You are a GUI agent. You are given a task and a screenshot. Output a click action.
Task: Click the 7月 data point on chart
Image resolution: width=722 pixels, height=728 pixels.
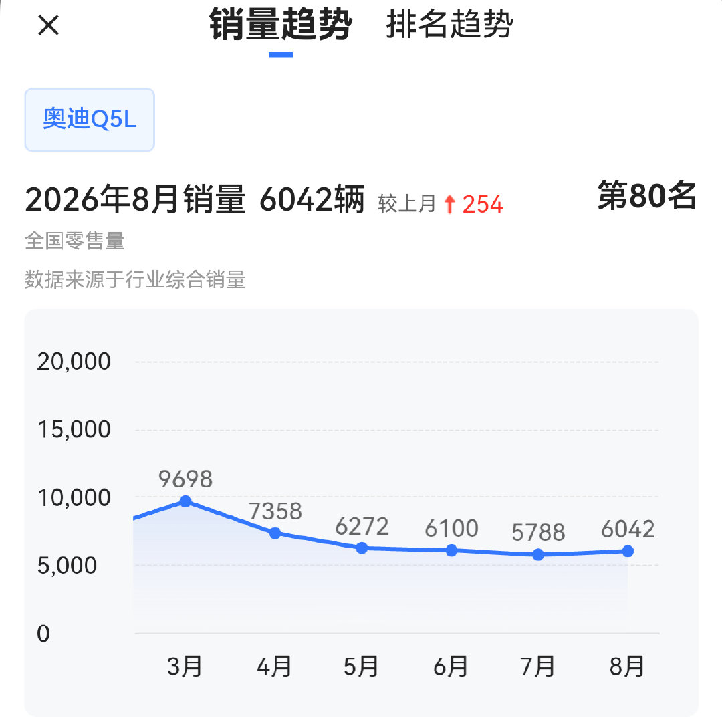coord(538,554)
